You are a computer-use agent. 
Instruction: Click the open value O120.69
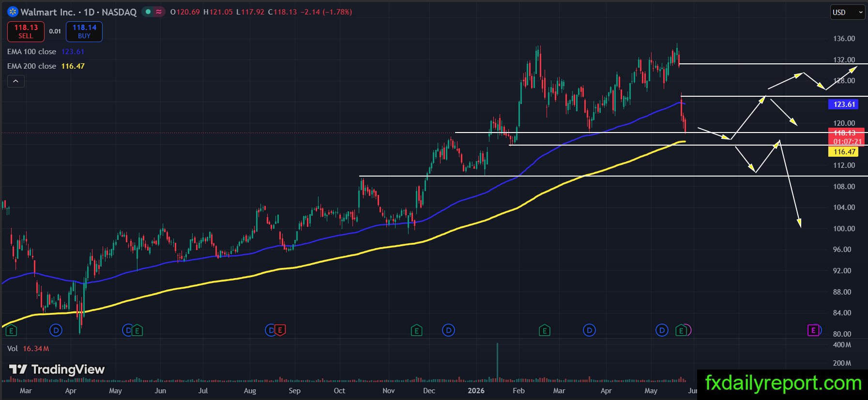pyautogui.click(x=185, y=12)
